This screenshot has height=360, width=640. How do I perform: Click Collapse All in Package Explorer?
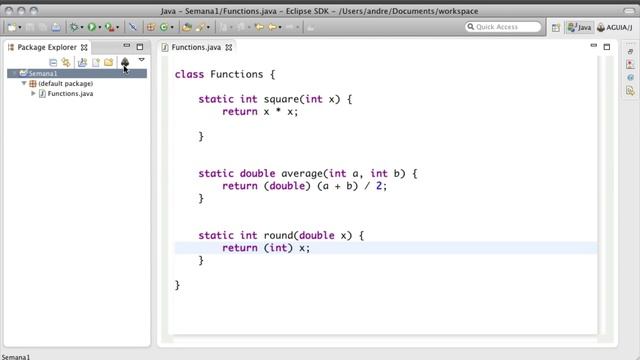pyautogui.click(x=53, y=62)
